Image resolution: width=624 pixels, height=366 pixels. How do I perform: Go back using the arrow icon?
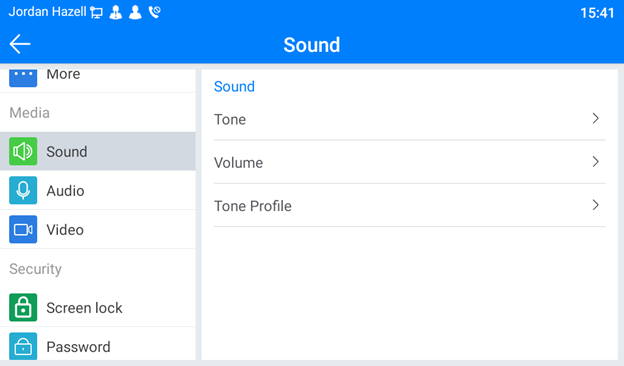(20, 44)
